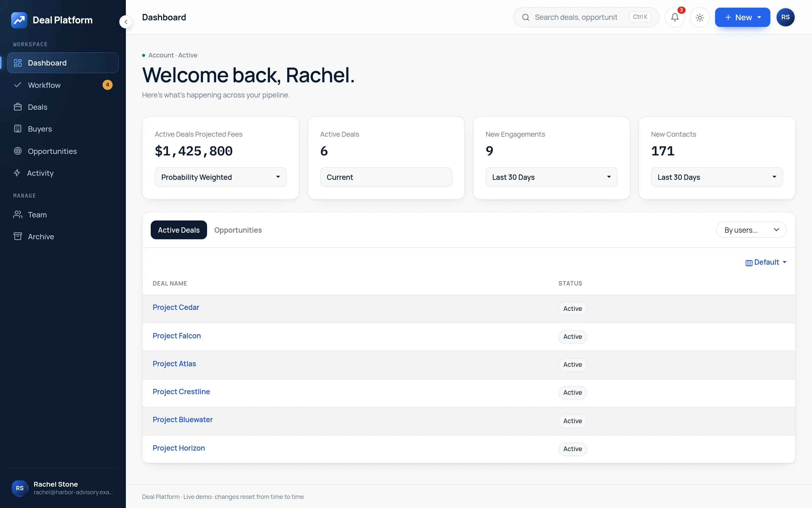812x508 pixels.
Task: Click the Dashboard grid icon in sidebar
Action: click(18, 63)
